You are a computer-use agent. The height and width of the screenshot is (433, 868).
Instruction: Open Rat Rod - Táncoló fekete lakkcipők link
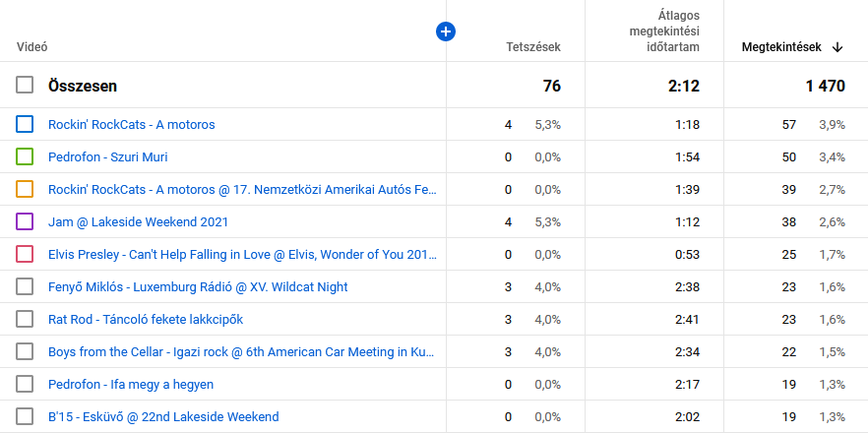pyautogui.click(x=145, y=319)
